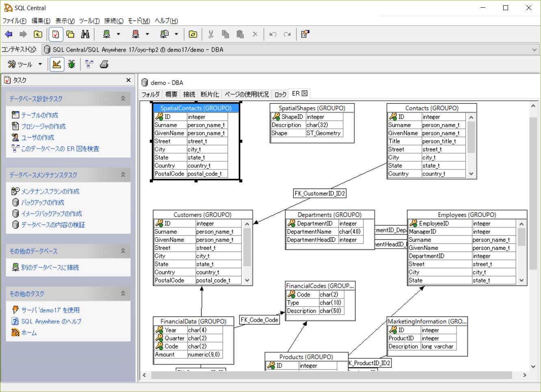Switch to Debug mode bug icon
541x392 pixels.
coord(72,64)
